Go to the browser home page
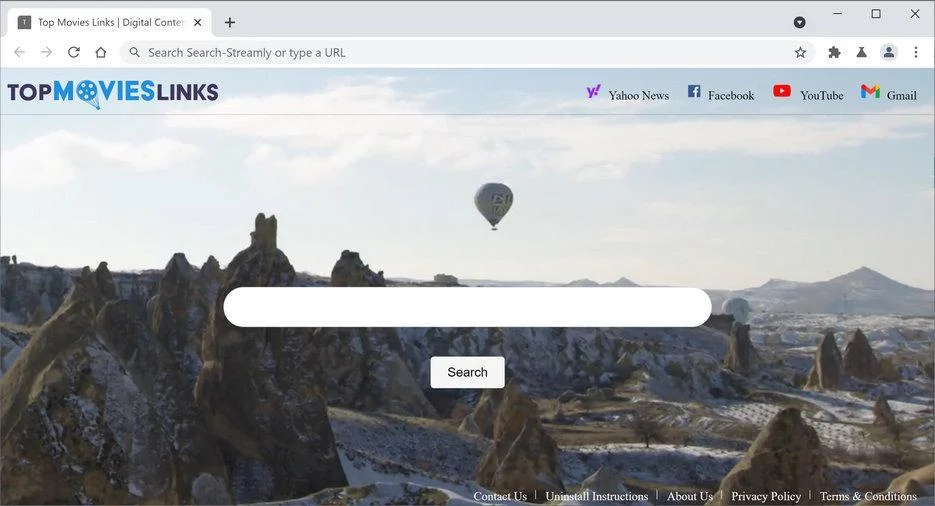 click(x=101, y=52)
